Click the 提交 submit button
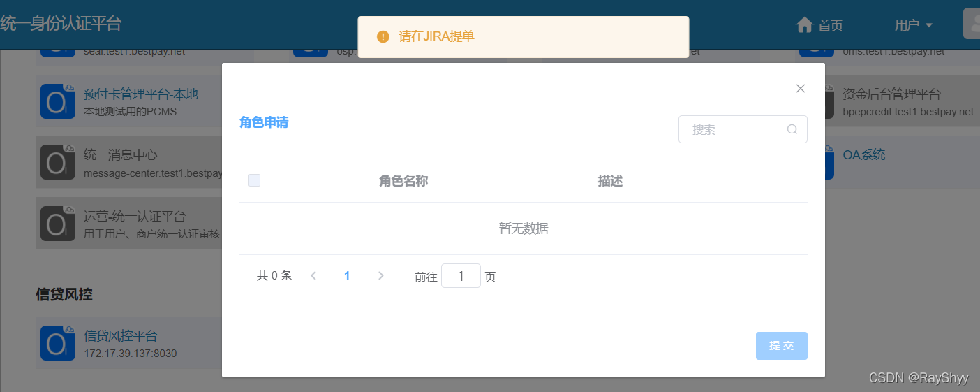980x392 pixels. click(781, 346)
